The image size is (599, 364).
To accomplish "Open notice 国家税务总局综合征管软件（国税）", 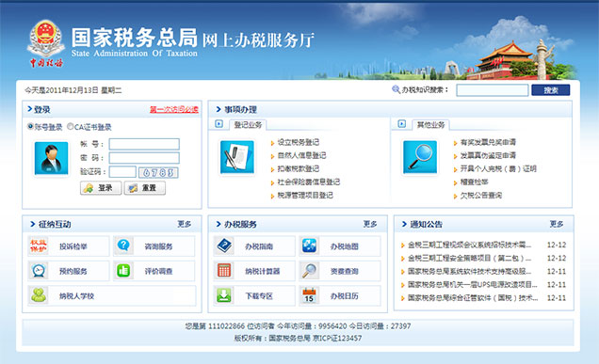I will (473, 298).
